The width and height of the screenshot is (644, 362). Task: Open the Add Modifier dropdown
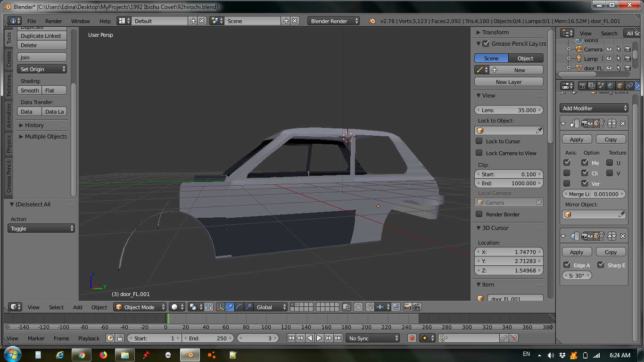[x=594, y=108]
